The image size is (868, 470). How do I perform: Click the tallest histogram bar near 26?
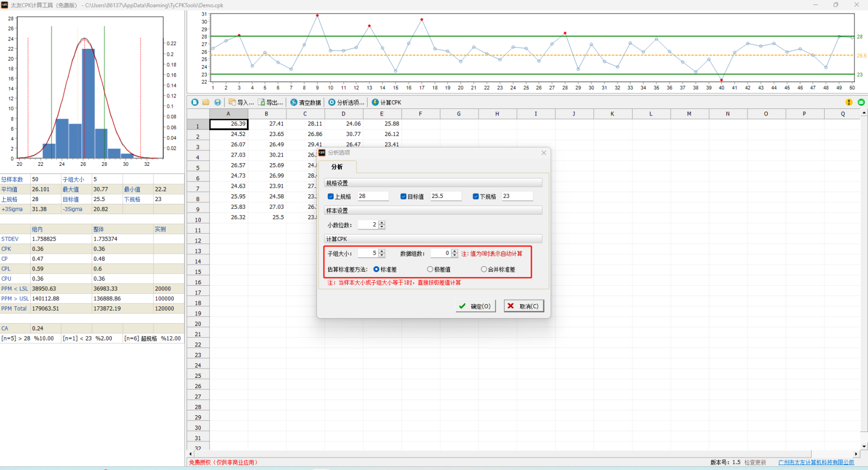pyautogui.click(x=88, y=104)
